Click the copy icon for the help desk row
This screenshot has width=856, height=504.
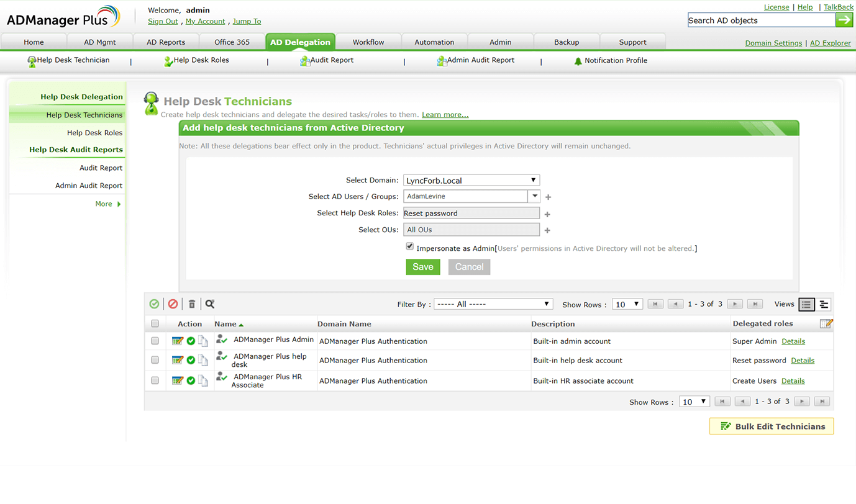[203, 360]
